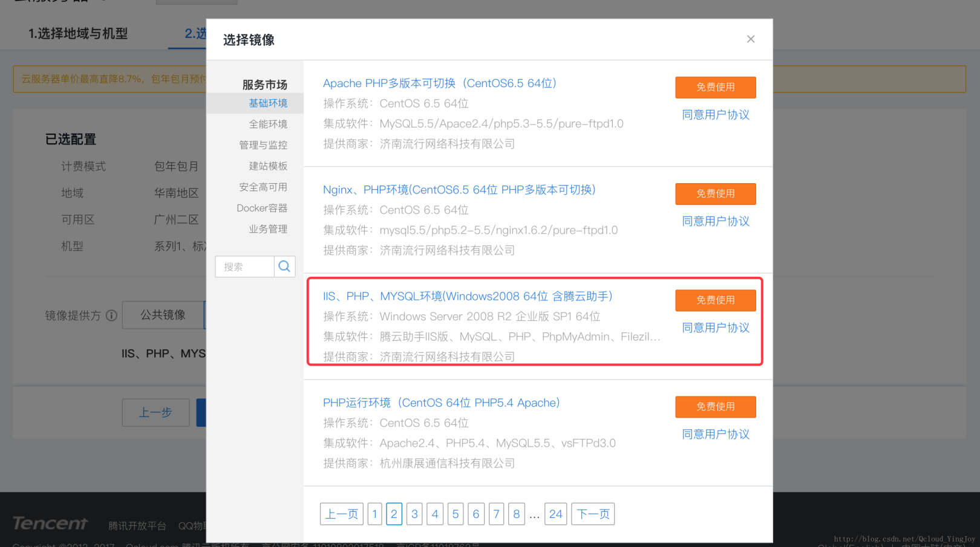Click 服务市场 heading in dialog sidebar
Image resolution: width=980 pixels, height=547 pixels.
[x=265, y=85]
